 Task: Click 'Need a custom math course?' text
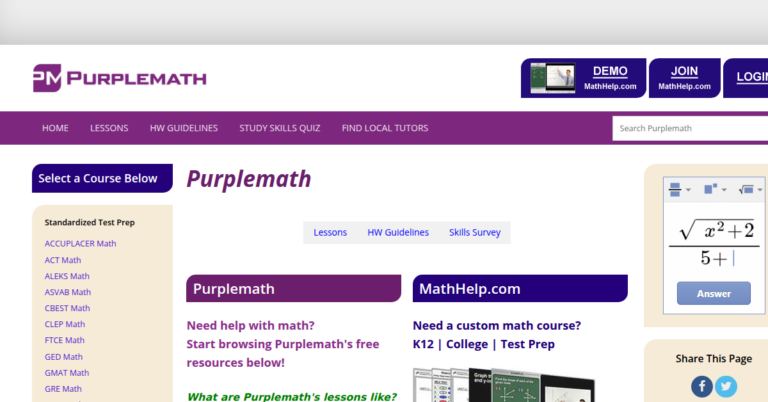click(x=497, y=326)
